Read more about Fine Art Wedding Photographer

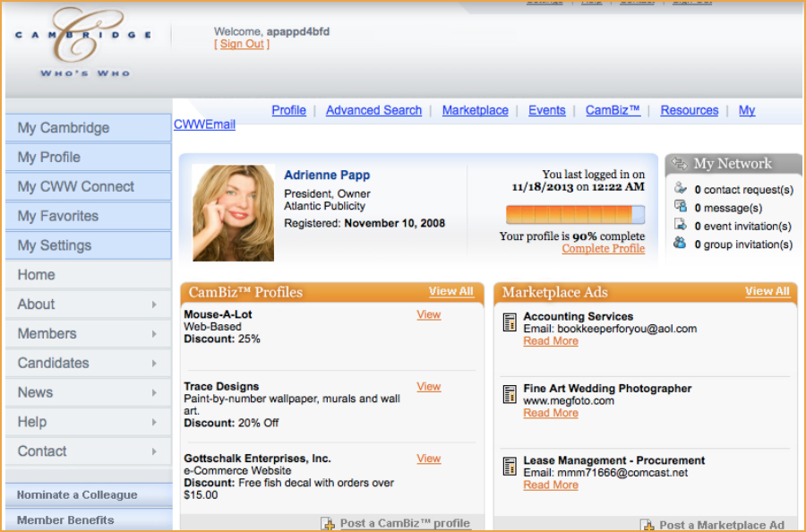[x=551, y=413]
